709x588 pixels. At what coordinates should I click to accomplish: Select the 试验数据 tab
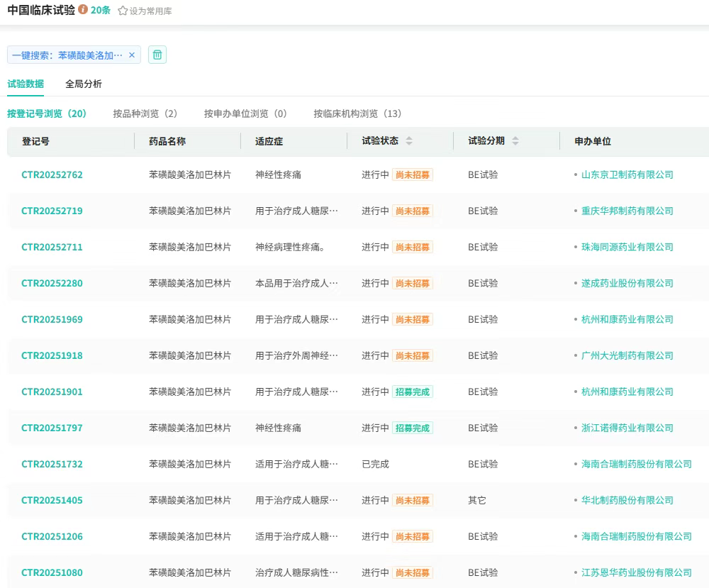coord(26,84)
